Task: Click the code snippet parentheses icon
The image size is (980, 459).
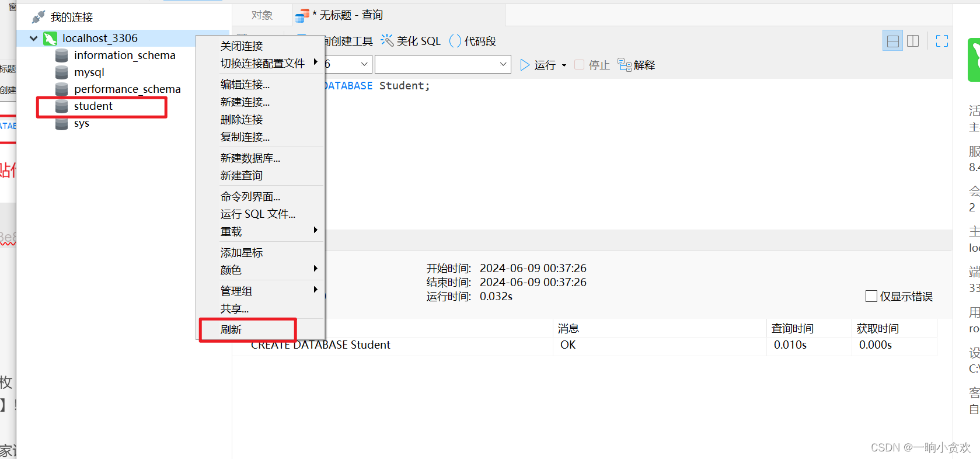Action: (455, 41)
